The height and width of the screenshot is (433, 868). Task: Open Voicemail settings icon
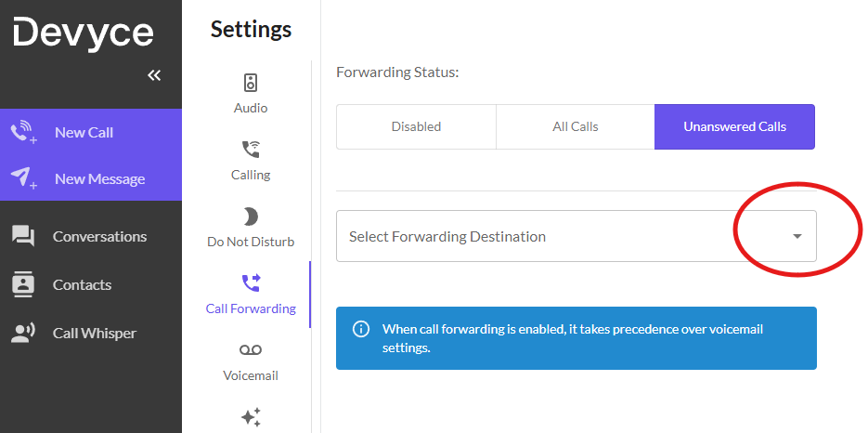[x=251, y=349]
